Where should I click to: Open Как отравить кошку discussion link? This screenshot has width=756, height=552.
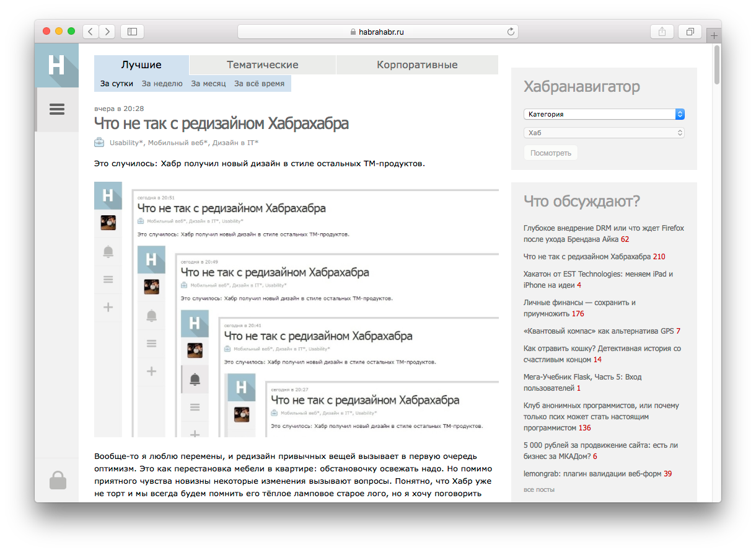click(602, 354)
